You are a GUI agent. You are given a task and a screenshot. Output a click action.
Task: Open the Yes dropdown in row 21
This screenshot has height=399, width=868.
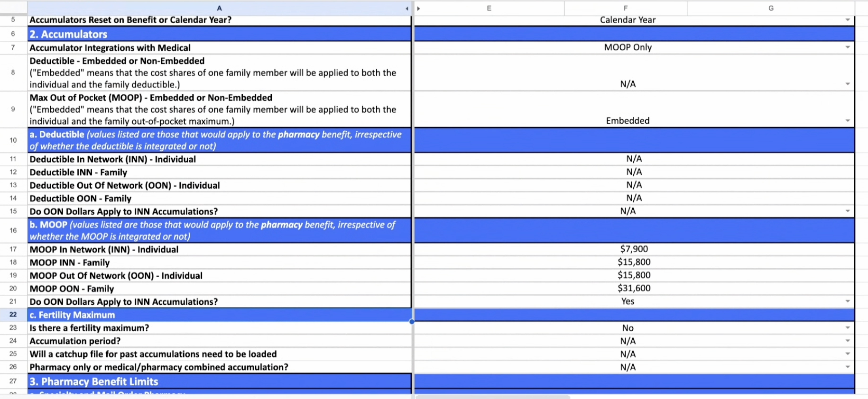pos(847,301)
